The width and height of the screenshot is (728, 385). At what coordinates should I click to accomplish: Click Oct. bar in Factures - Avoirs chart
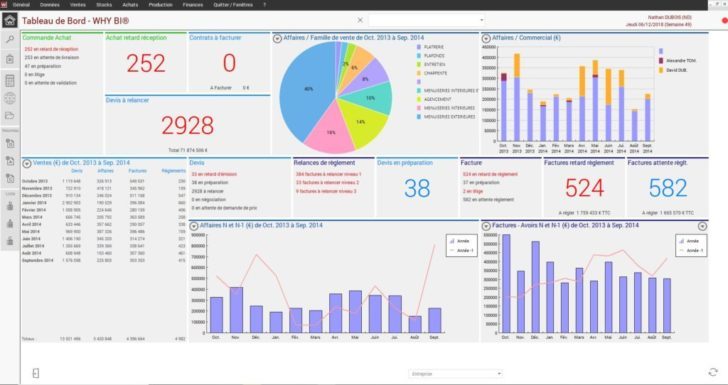[x=506, y=283]
